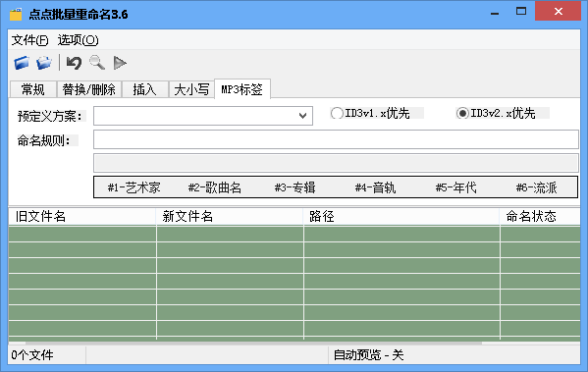Insert the #1-艺术家 tag
The width and height of the screenshot is (588, 372).
tap(134, 187)
